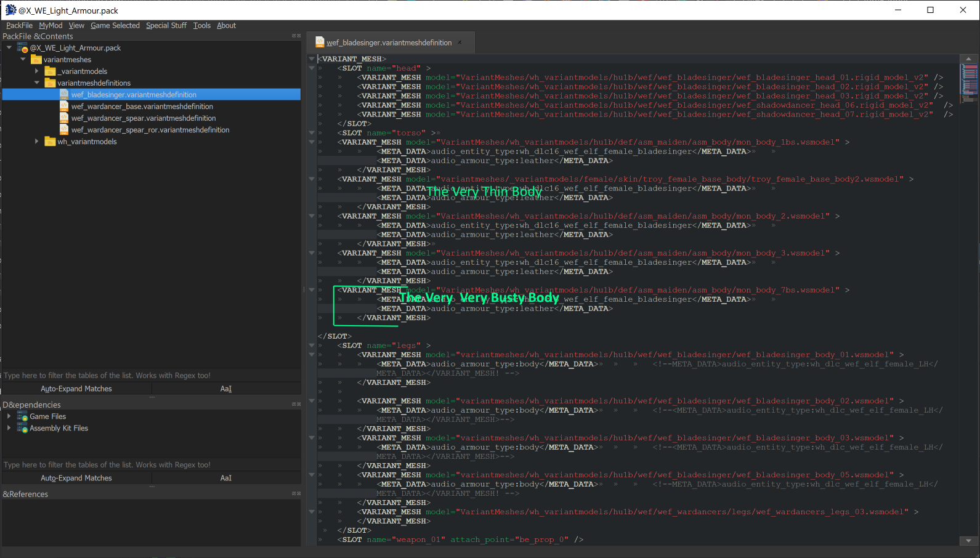Click the wef_bladesinger XML file icon in tree

click(x=64, y=94)
